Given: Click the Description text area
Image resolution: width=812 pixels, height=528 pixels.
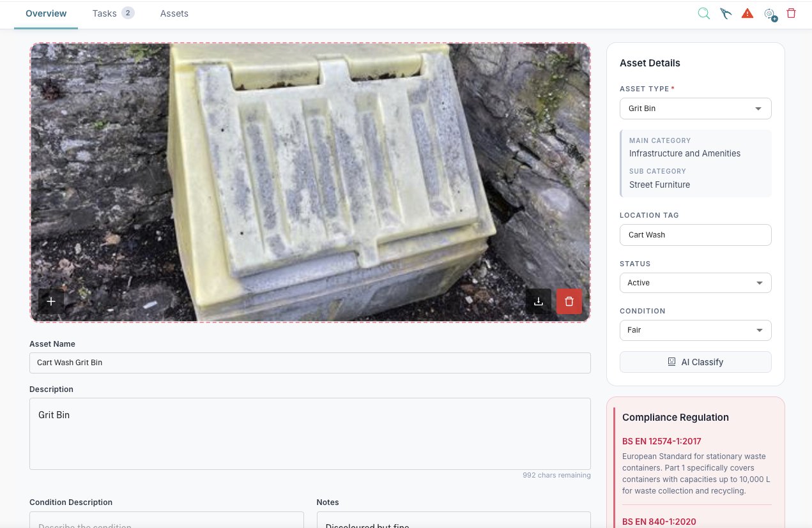Looking at the screenshot, I should pyautogui.click(x=310, y=434).
